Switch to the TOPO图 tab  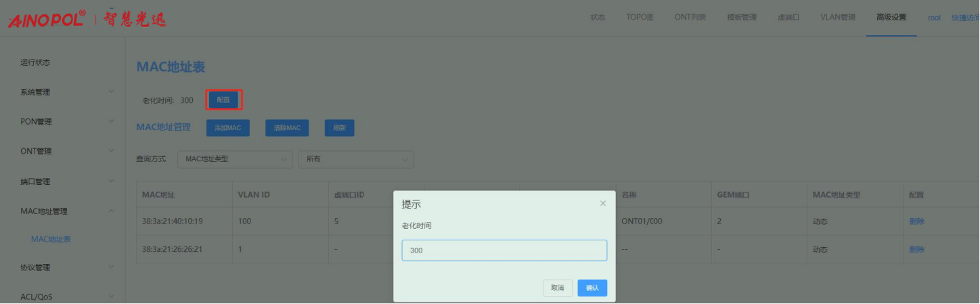[x=639, y=18]
